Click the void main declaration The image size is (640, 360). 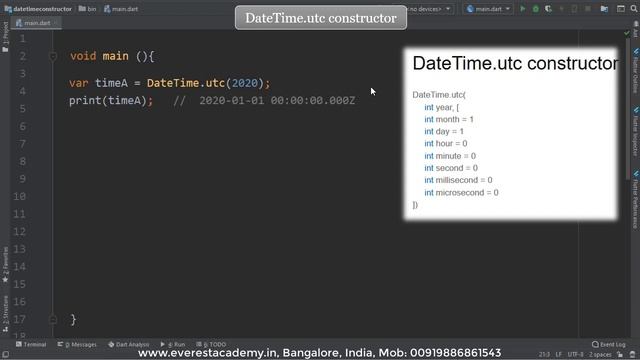(x=112, y=56)
